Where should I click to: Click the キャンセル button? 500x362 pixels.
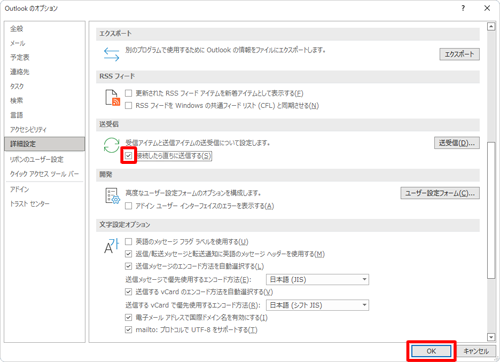(476, 351)
